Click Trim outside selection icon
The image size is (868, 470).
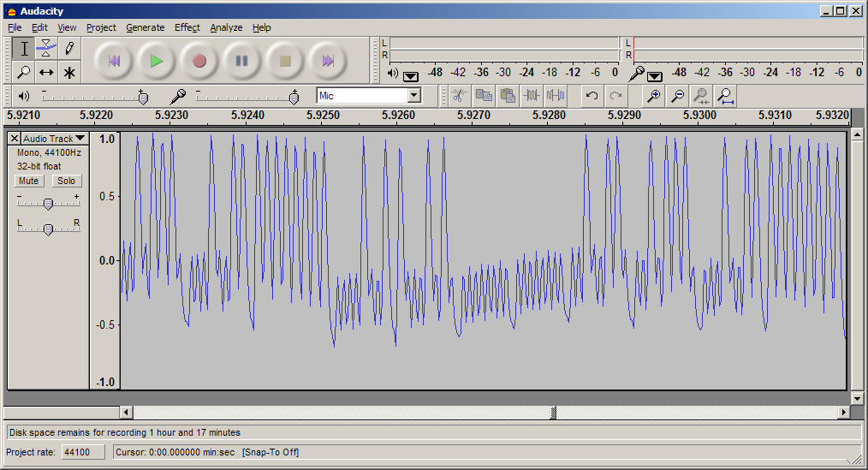tap(532, 96)
